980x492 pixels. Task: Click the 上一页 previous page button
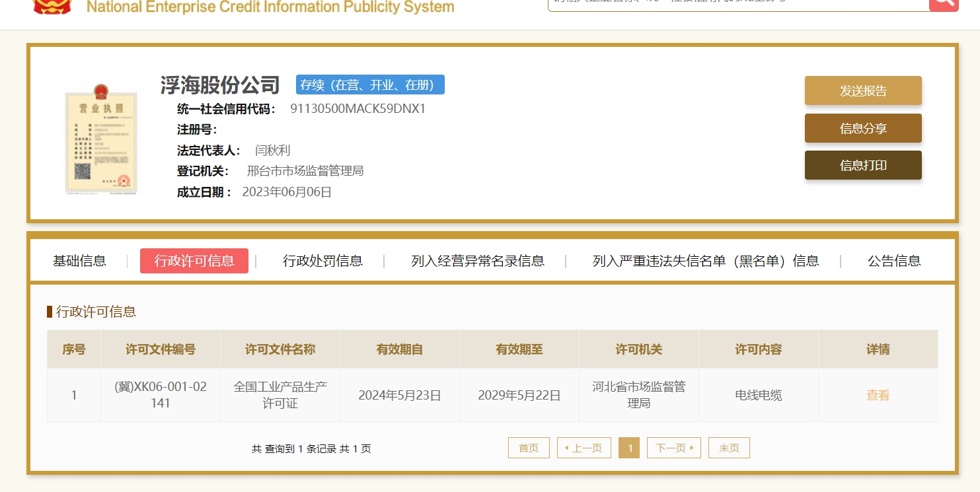click(x=584, y=448)
